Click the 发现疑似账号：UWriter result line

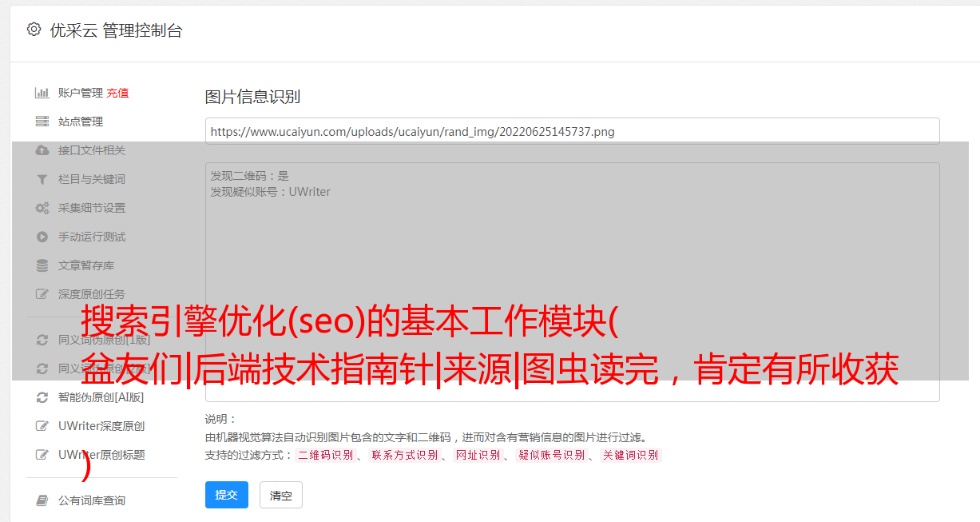[x=271, y=192]
